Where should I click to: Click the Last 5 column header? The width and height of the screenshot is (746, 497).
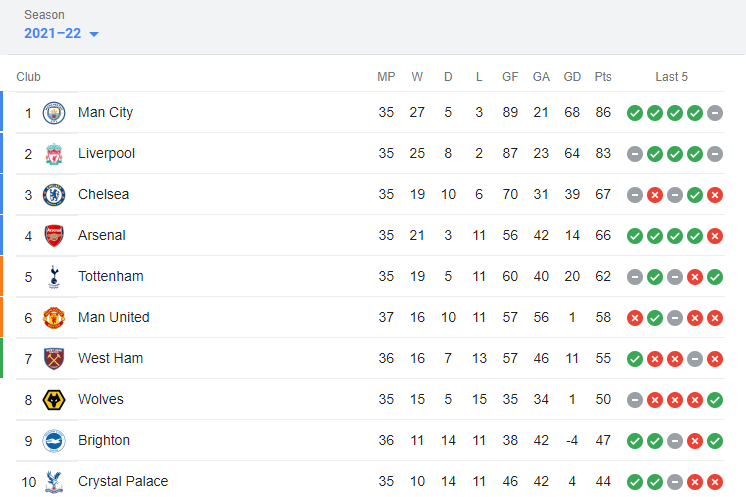[671, 77]
